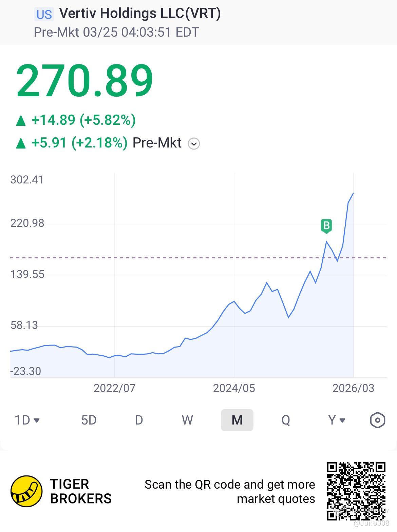Switch to the Q quarterly chart tab
This screenshot has height=532, width=397.
(286, 420)
